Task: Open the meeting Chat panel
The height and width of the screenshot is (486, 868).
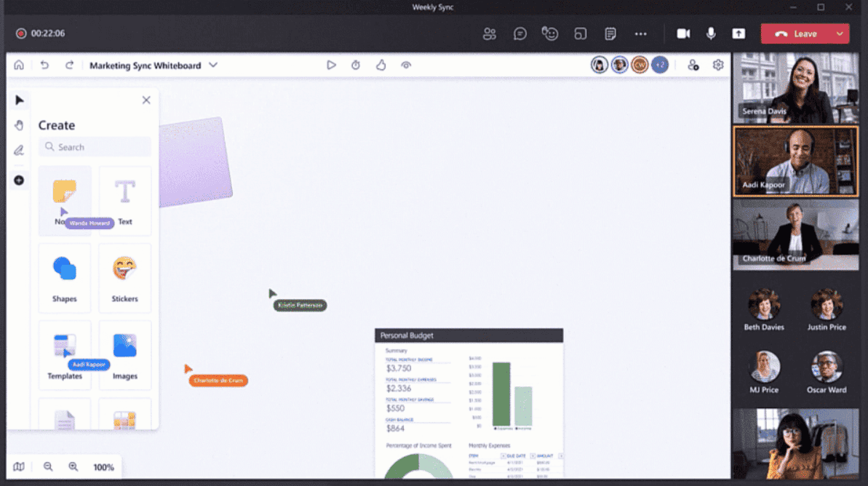Action: coord(519,33)
